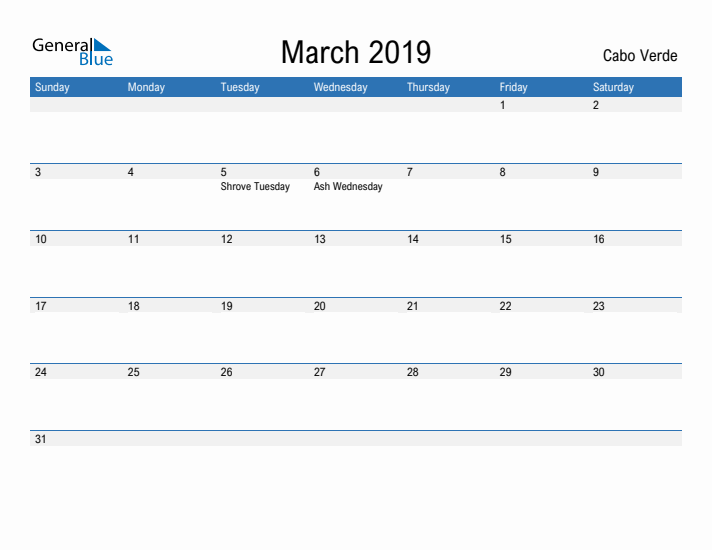The width and height of the screenshot is (712, 550).
Task: Select the Thursday column header
Action: (428, 87)
